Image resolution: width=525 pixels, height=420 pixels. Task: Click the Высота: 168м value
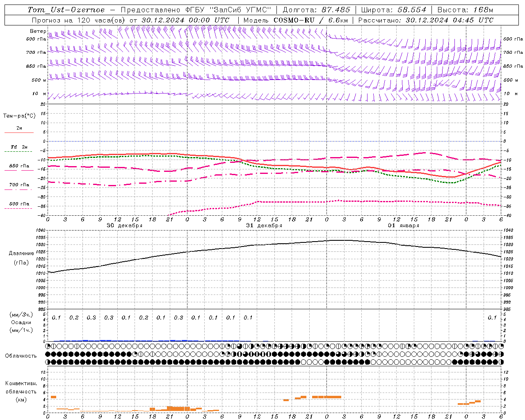click(465, 10)
